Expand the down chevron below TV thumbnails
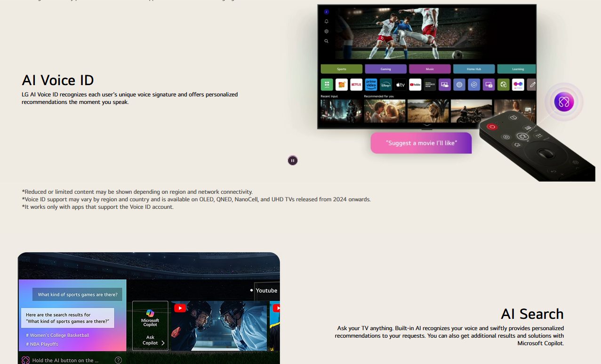 (x=427, y=125)
